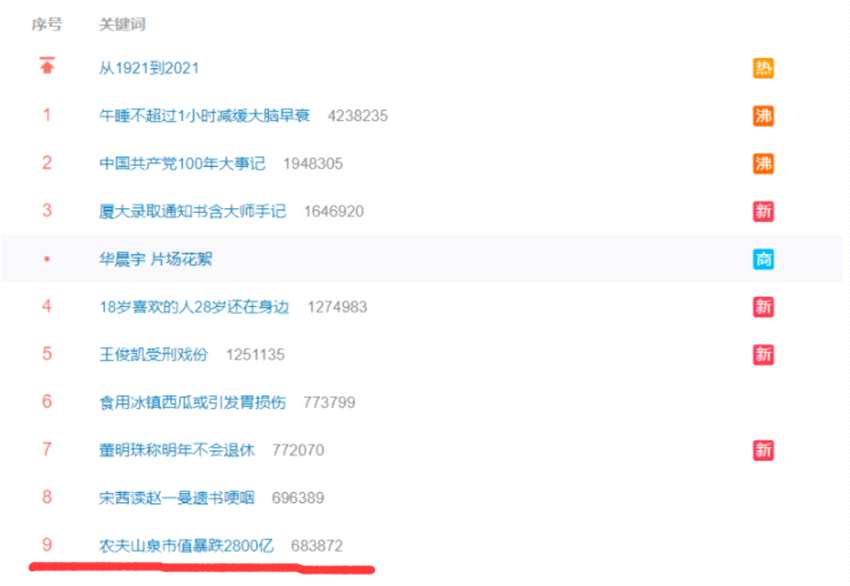Open the promoted topic 华晨宇 片场花絮
Viewport: 850px width, 586px height.
pos(155,259)
